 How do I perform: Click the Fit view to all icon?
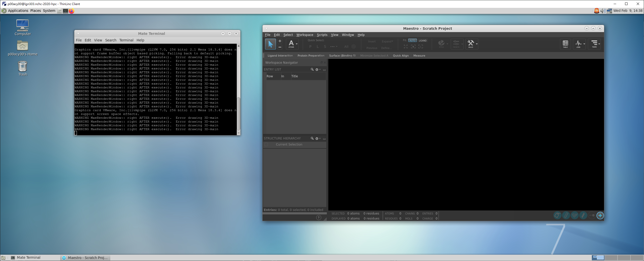tap(405, 46)
